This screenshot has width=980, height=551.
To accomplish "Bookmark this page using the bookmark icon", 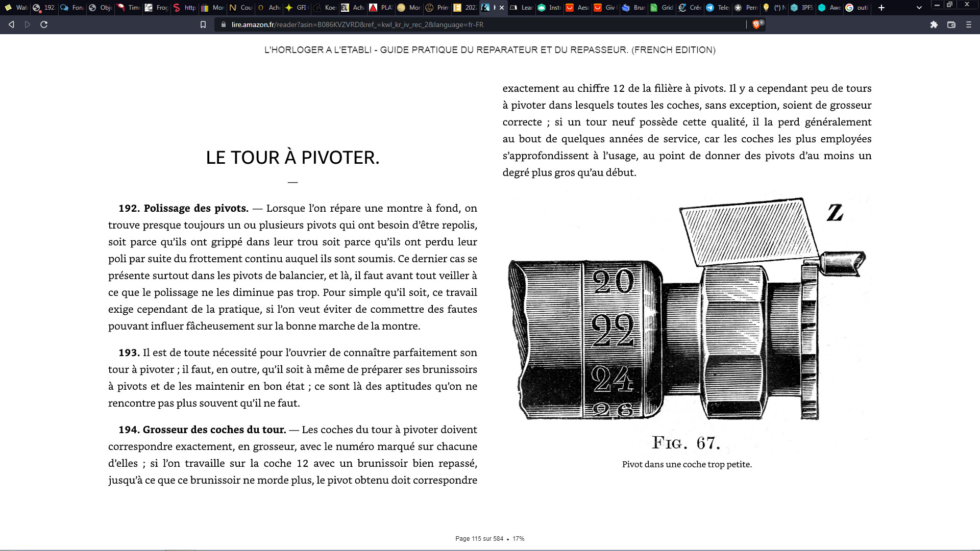I will (203, 24).
